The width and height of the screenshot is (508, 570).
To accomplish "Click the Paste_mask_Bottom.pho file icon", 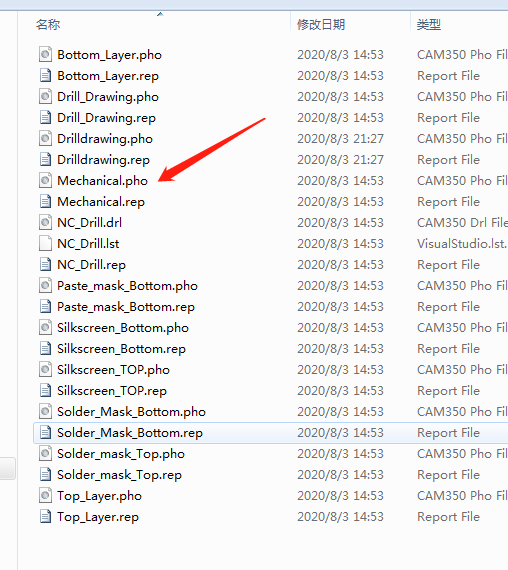I will point(45,285).
